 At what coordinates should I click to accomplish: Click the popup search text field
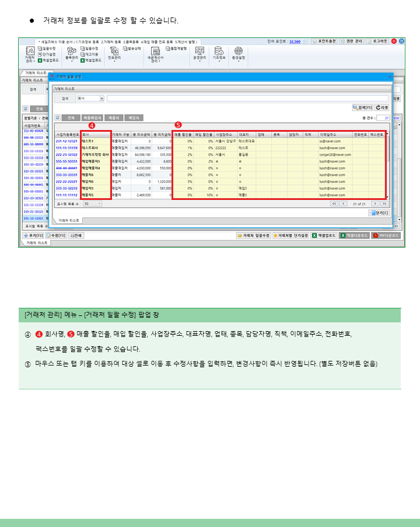click(x=247, y=99)
